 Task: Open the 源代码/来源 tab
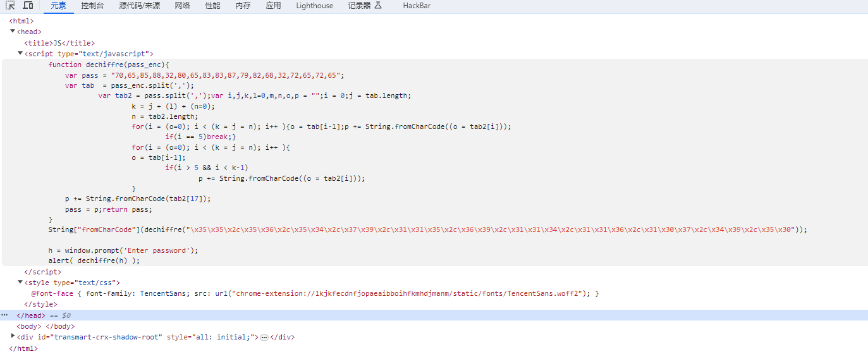click(139, 6)
